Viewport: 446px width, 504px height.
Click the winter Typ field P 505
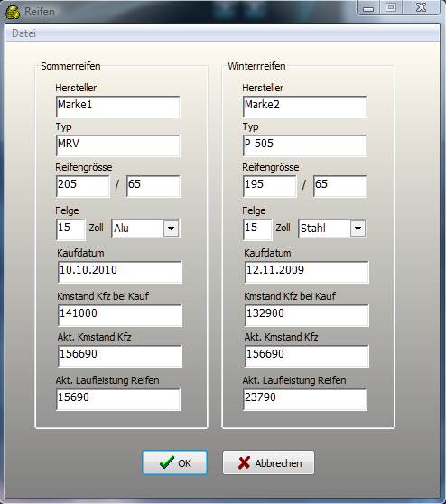click(x=304, y=145)
